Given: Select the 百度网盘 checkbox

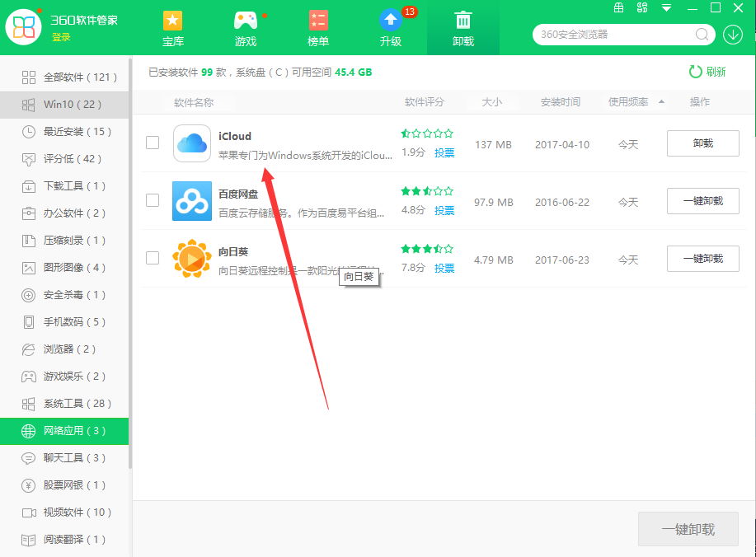Looking at the screenshot, I should pos(152,200).
